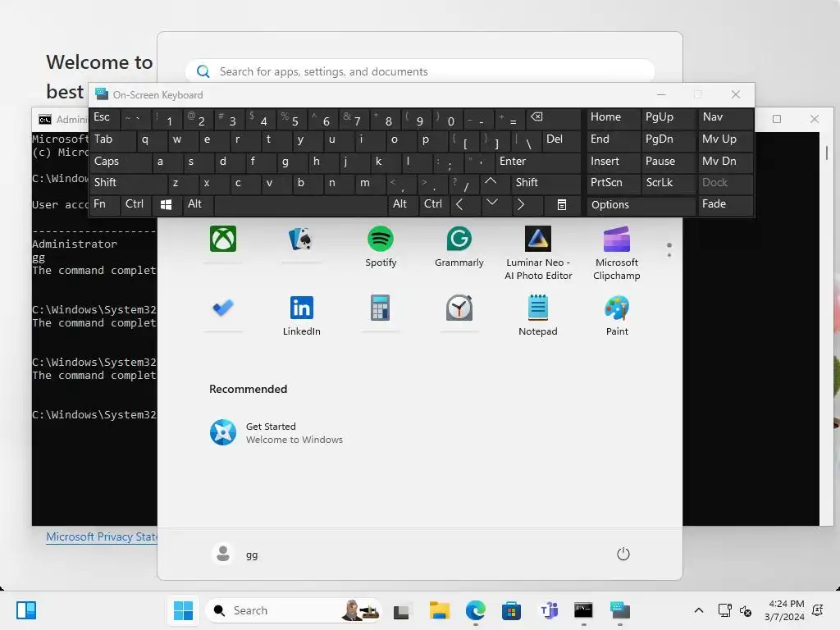The width and height of the screenshot is (840, 630).
Task: Open Microsoft Store from the taskbar
Action: pos(511,610)
